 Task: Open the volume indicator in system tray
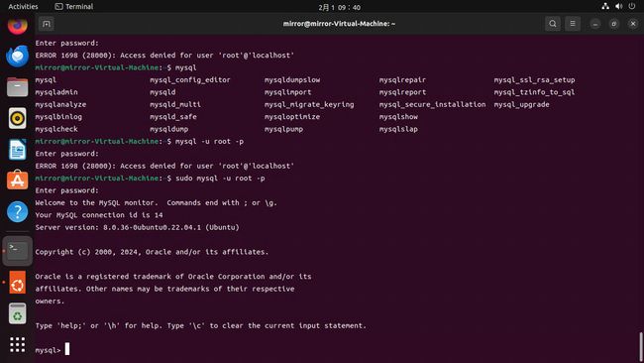618,6
